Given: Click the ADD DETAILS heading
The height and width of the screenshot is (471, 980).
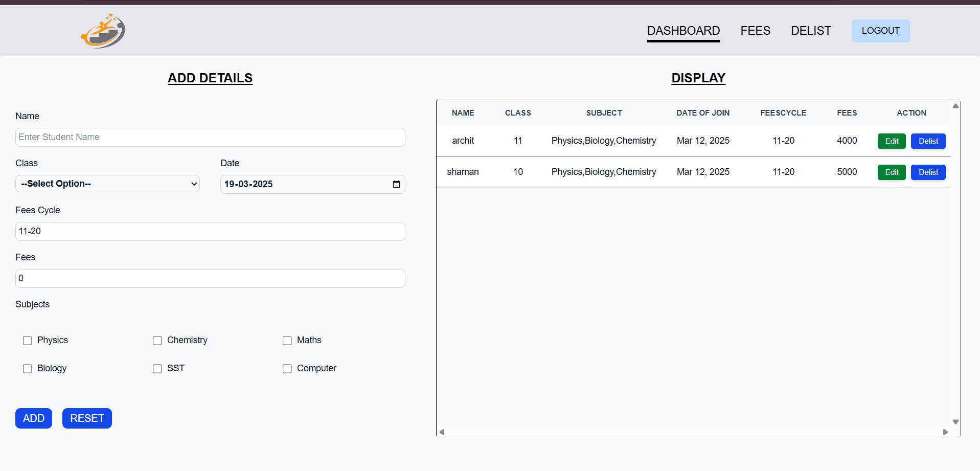Looking at the screenshot, I should (210, 78).
